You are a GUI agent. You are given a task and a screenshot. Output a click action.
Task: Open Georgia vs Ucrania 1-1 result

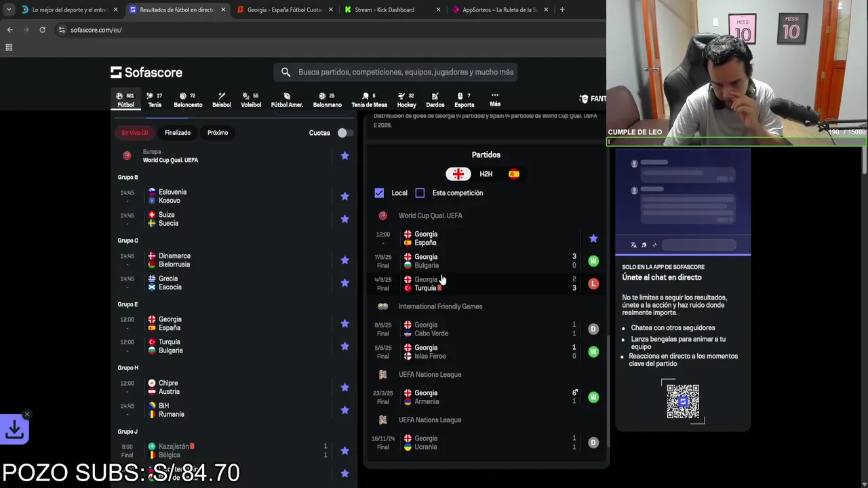coord(486,443)
